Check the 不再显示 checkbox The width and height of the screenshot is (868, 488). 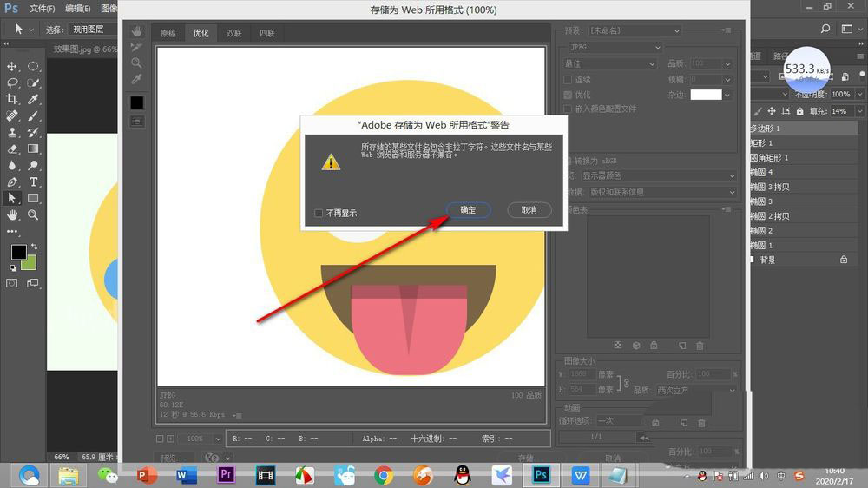319,213
